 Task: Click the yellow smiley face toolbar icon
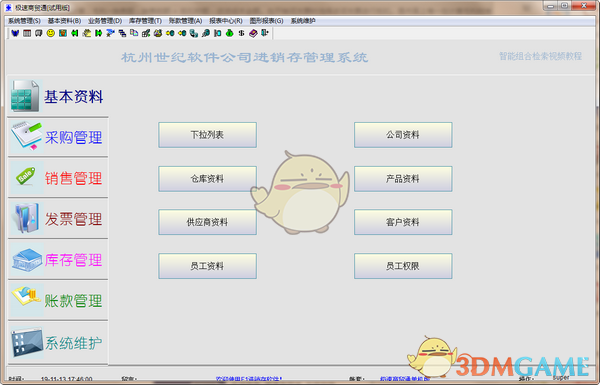51,33
